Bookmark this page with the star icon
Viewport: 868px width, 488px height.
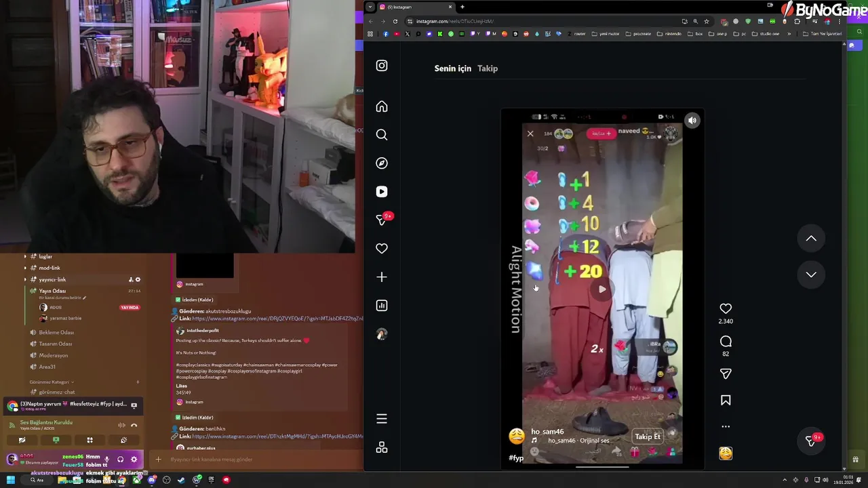coord(706,21)
